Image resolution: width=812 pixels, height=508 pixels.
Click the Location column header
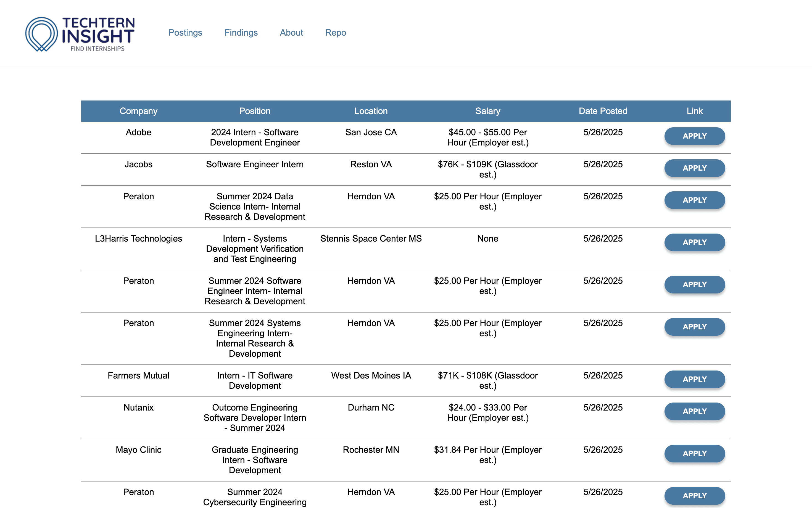coord(371,111)
